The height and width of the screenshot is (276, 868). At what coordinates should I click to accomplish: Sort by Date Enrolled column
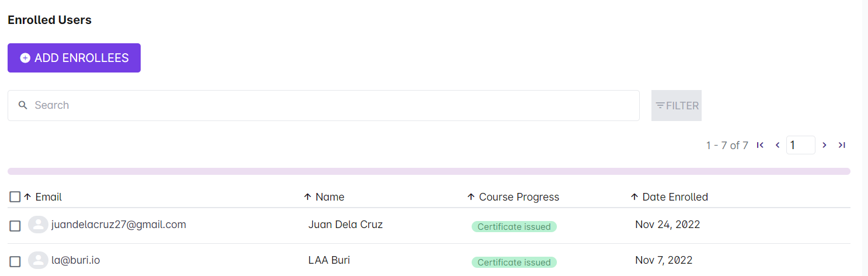[675, 197]
